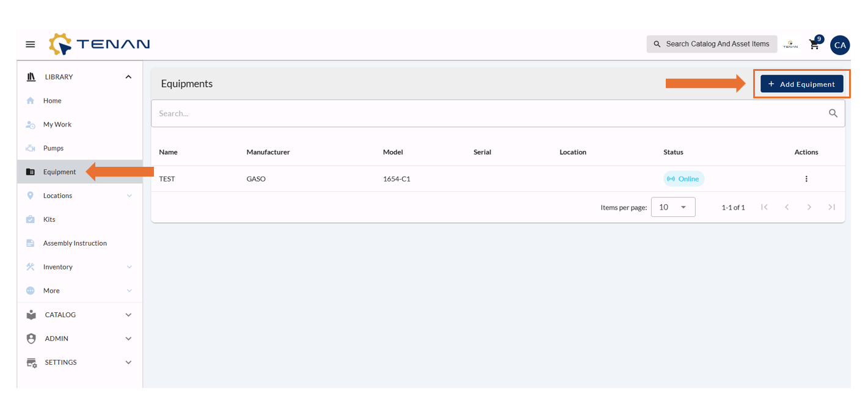The height and width of the screenshot is (410, 868).
Task: Click the Locations pin icon
Action: click(31, 196)
